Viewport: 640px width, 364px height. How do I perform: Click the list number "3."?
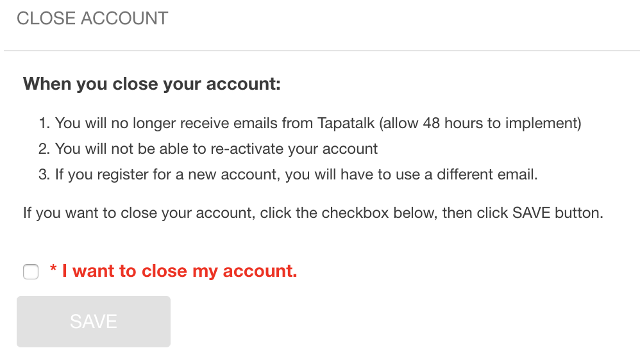(x=44, y=175)
